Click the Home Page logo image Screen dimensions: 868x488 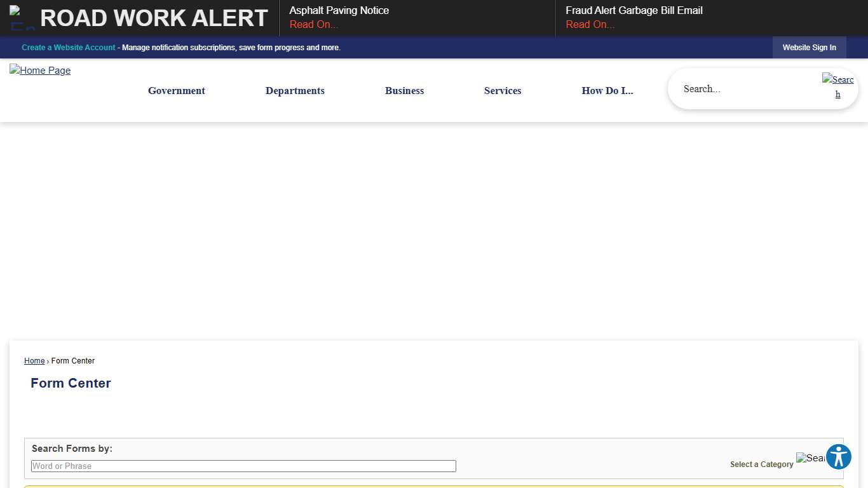pos(40,71)
